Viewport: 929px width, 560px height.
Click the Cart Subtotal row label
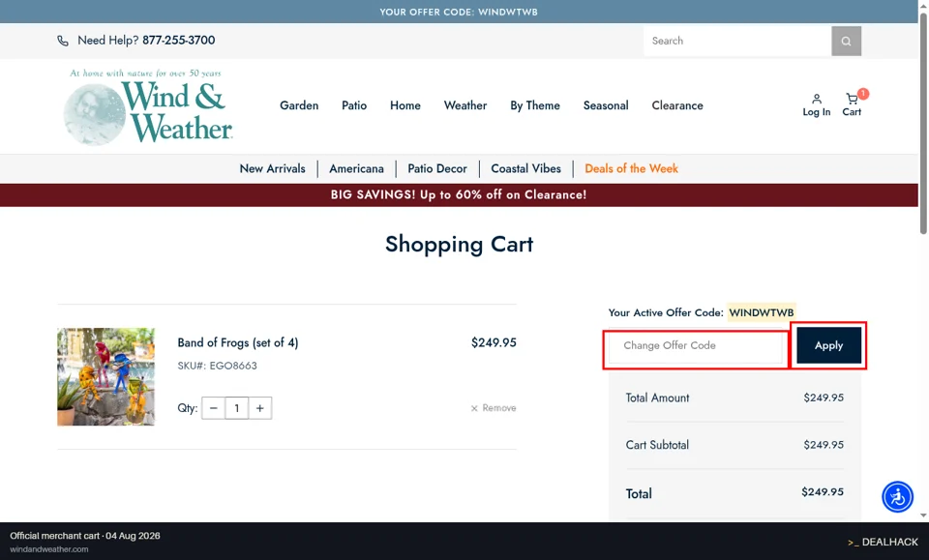point(657,445)
